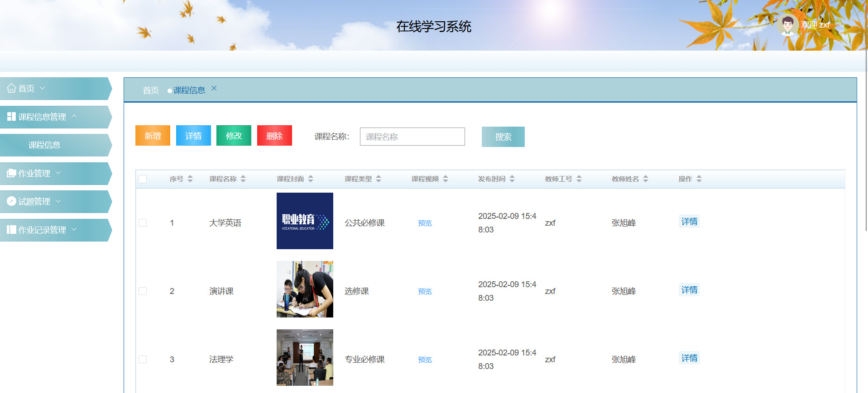Viewport: 868px width, 393px height.
Task: Click 详情 for the 法理学 row
Action: pos(689,358)
